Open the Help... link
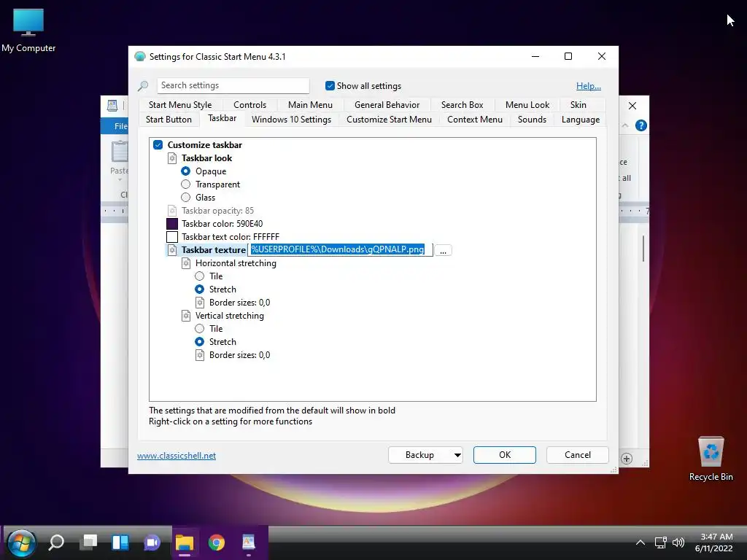This screenshot has width=747, height=560. click(589, 86)
